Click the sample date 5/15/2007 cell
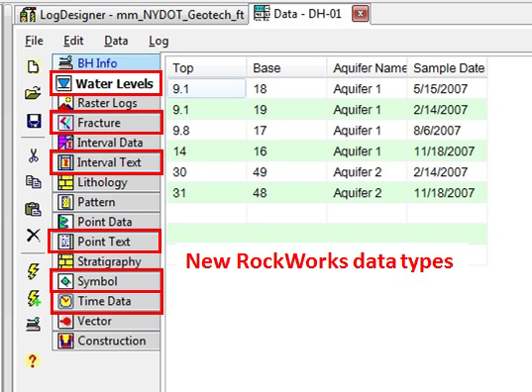The height and width of the screenshot is (392, 532). 448,89
